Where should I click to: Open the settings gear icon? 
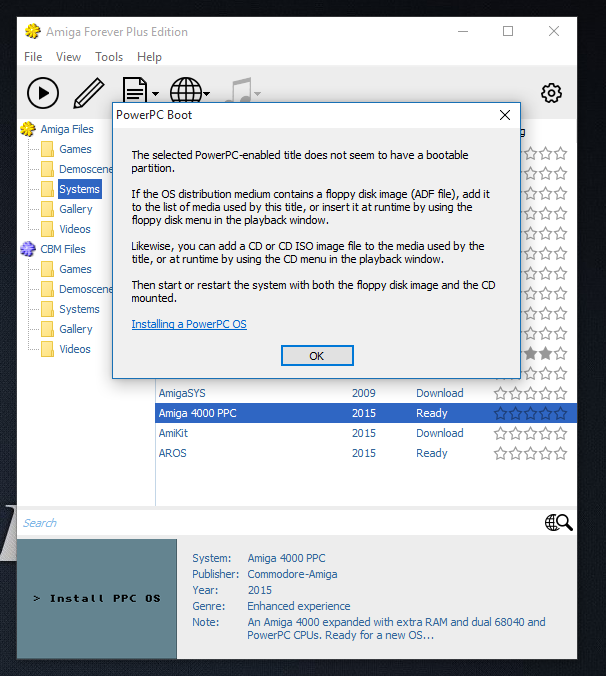tap(551, 93)
